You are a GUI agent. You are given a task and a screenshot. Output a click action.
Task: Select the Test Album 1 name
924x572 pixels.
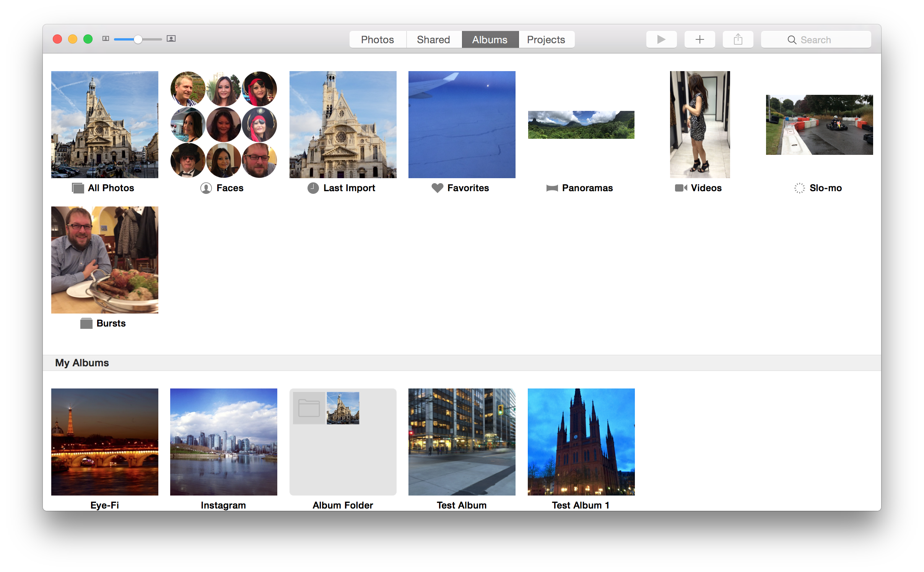[x=581, y=505]
